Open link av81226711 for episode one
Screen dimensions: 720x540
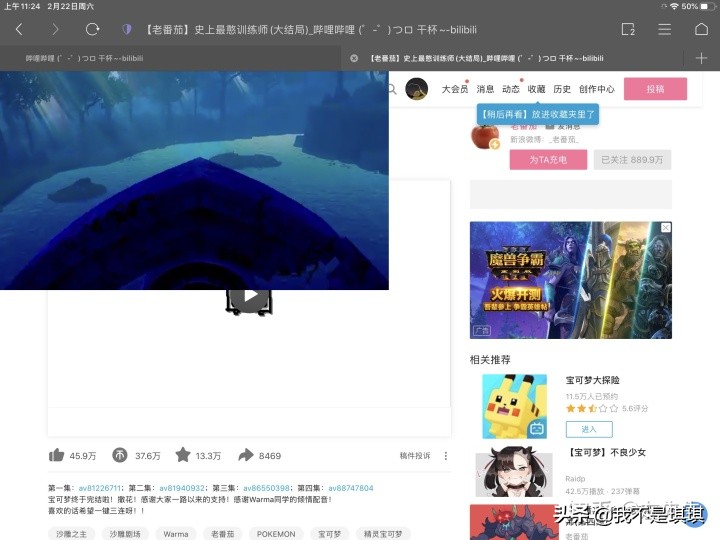point(100,488)
